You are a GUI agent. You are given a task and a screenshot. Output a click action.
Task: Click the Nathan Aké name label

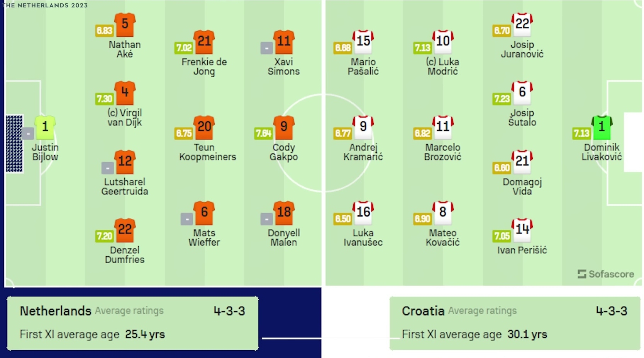coord(125,49)
